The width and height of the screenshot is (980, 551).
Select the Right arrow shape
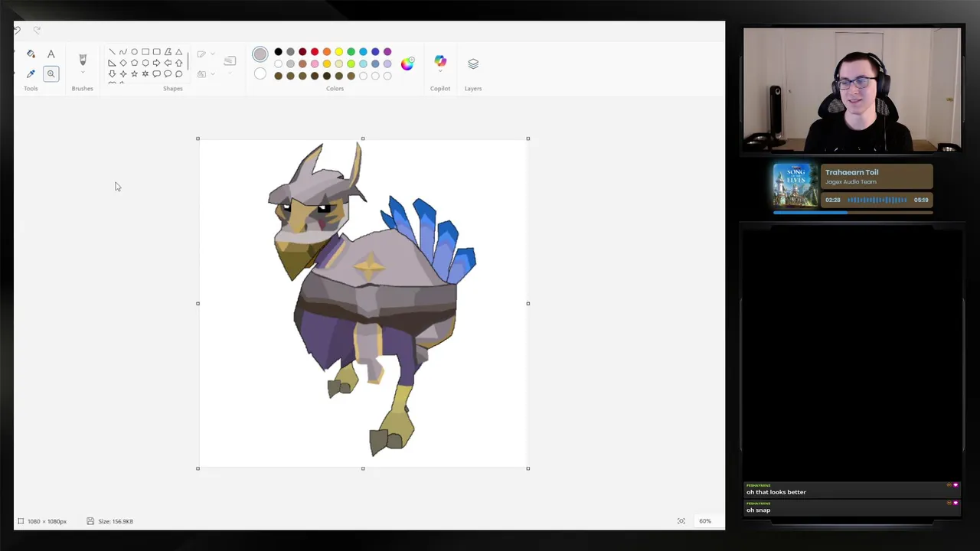157,63
